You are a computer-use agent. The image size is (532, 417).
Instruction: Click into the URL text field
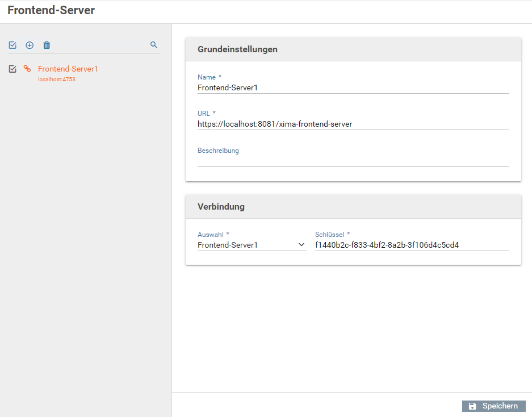353,124
